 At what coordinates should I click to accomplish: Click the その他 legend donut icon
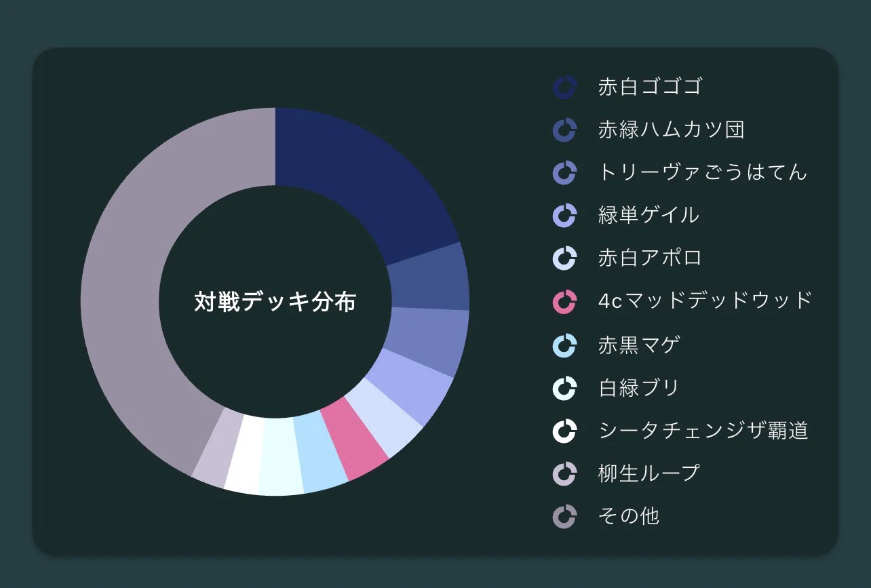[x=564, y=516]
